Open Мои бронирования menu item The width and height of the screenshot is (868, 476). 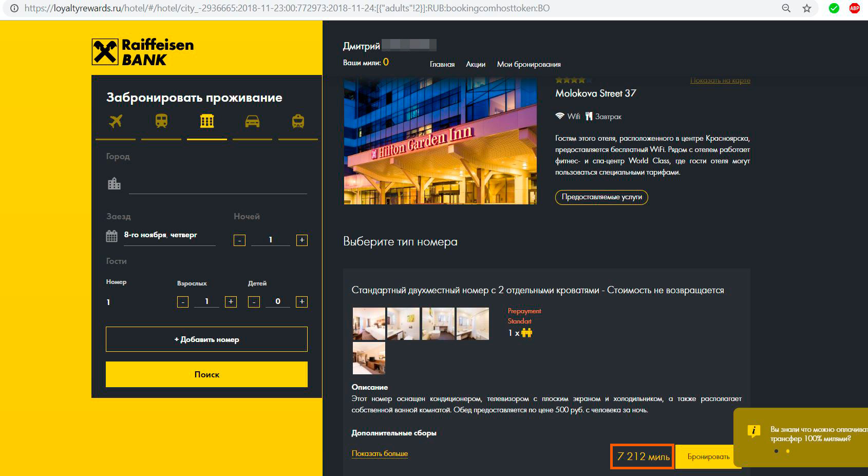click(529, 64)
